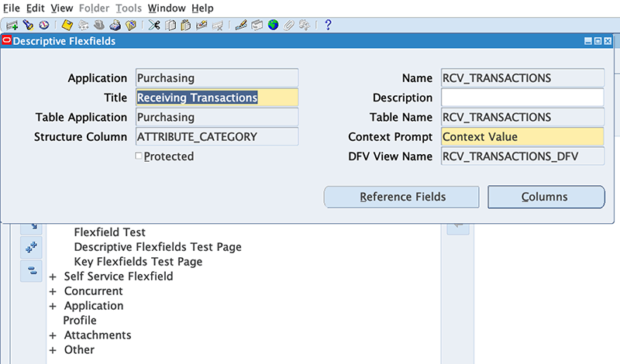Click the Cut scissors icon

(154, 26)
